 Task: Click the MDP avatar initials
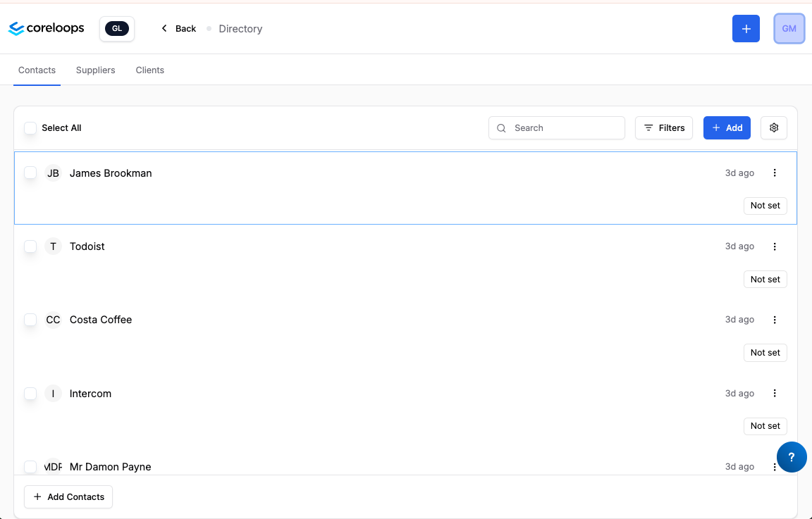53,467
